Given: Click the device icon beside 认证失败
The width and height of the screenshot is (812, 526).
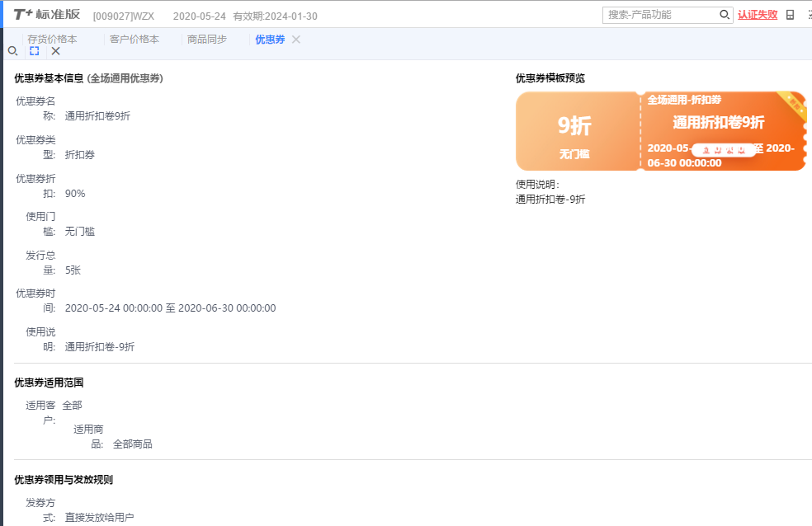Looking at the screenshot, I should click(790, 15).
